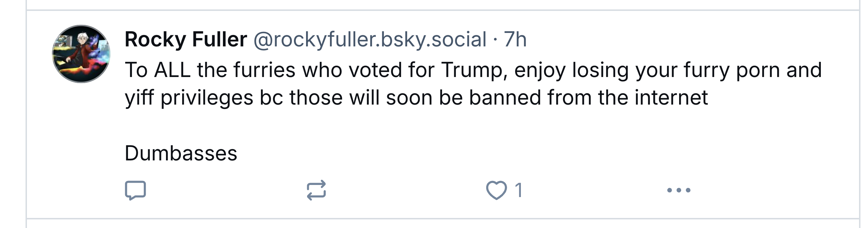
Task: Click the like count number 1
Action: (519, 190)
